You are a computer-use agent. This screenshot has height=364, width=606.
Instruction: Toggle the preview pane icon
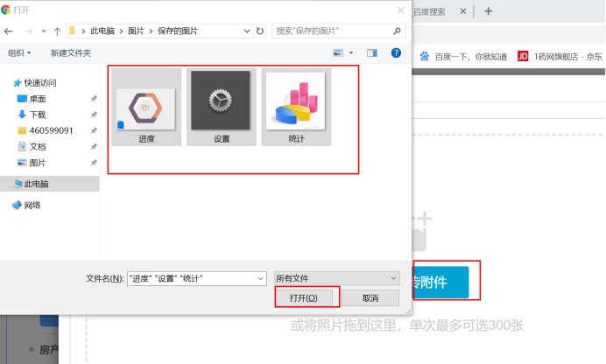(x=372, y=52)
